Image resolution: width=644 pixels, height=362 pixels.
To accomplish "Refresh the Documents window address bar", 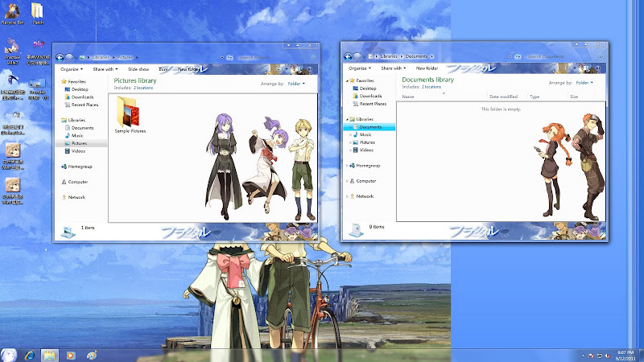I will click(x=518, y=56).
